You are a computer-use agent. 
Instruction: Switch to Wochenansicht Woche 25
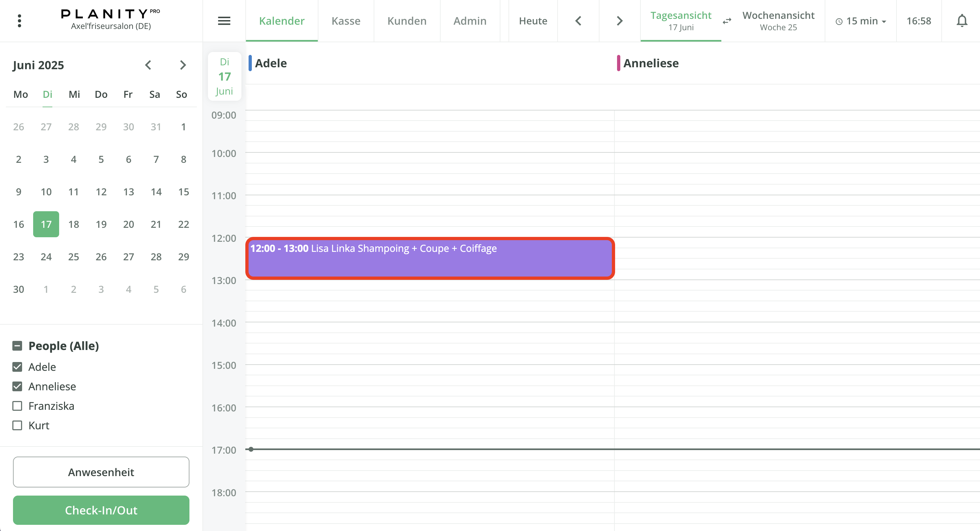(778, 20)
